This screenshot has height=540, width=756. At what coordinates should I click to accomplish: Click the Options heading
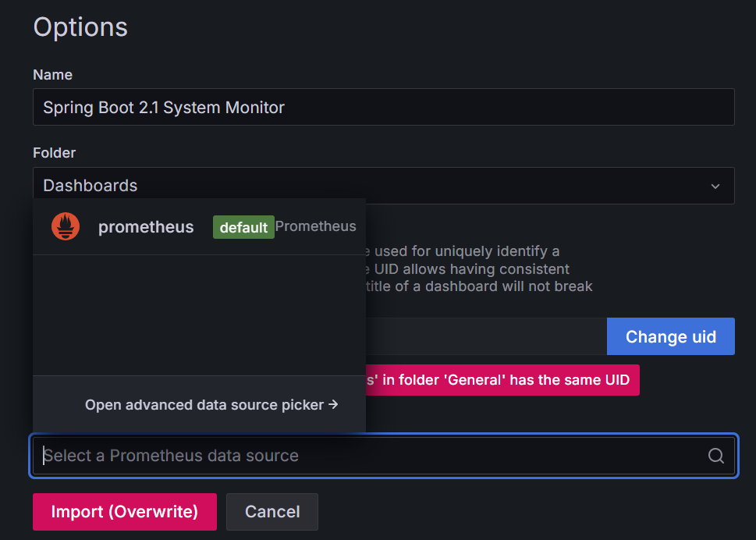point(80,27)
